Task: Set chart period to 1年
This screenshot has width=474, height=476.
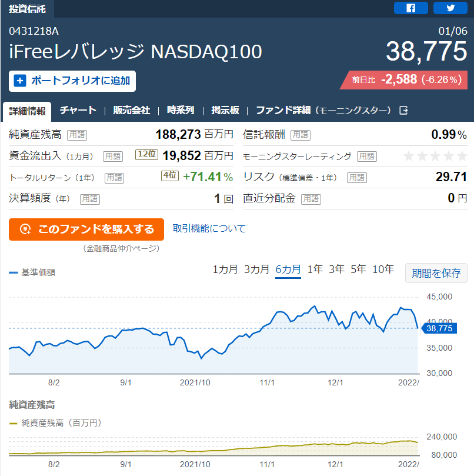Action: tap(315, 269)
